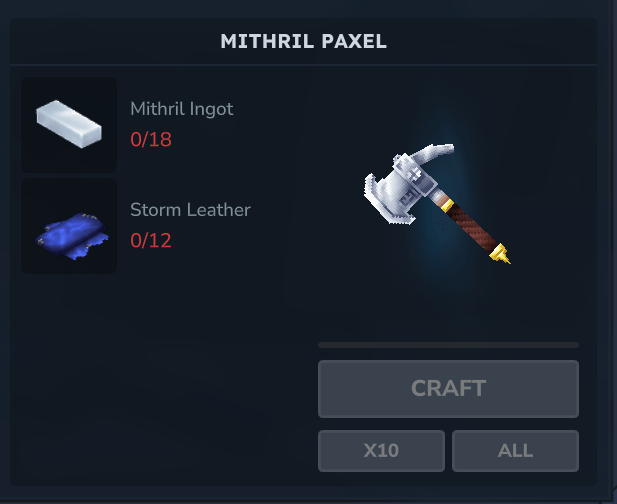
Task: Click the crafting progress bar
Action: 448,345
